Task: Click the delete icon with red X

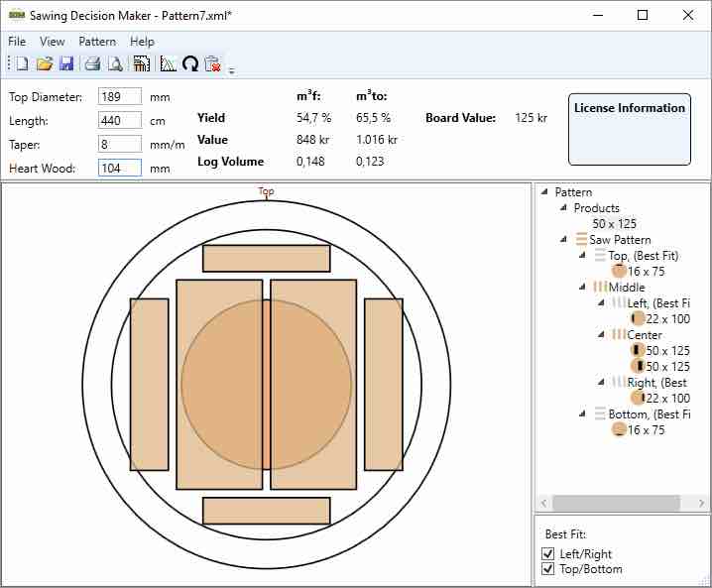Action: tap(212, 64)
